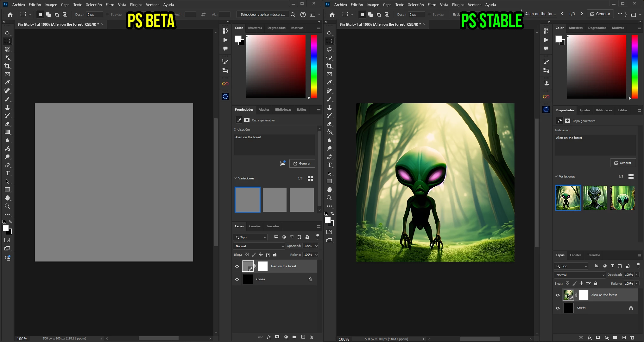The height and width of the screenshot is (342, 644).
Task: Select the Zoom tool in PS Stable toolbar
Action: click(x=329, y=198)
